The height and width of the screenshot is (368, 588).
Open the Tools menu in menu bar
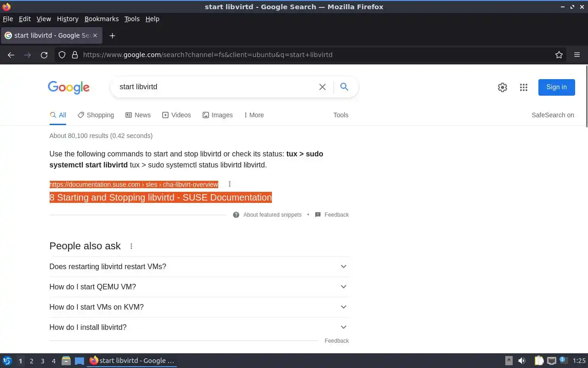(132, 19)
